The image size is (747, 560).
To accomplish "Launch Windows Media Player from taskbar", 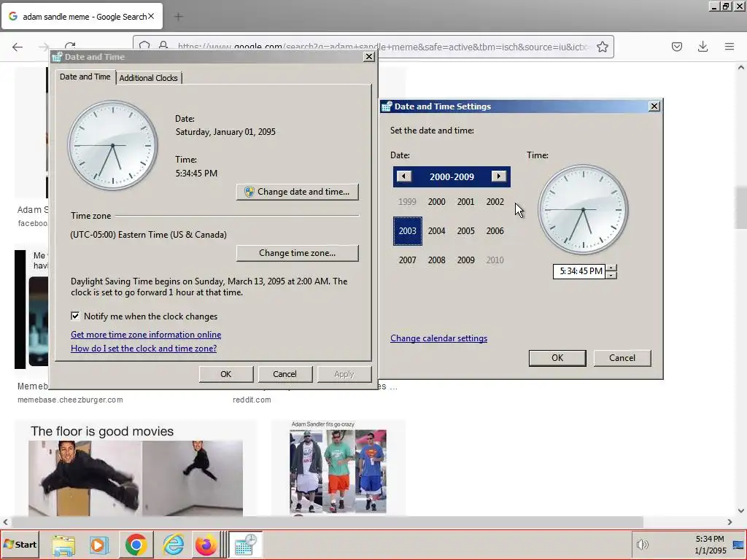I will point(99,545).
